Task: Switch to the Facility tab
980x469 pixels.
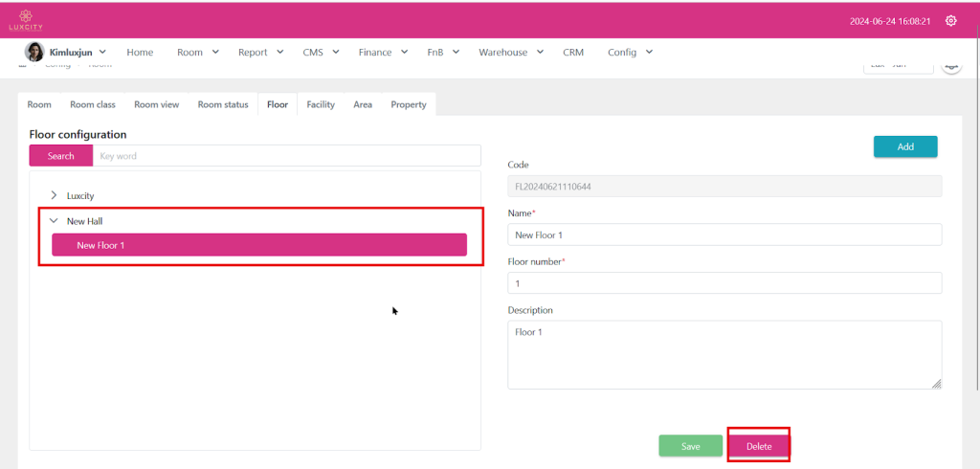Action: point(321,104)
